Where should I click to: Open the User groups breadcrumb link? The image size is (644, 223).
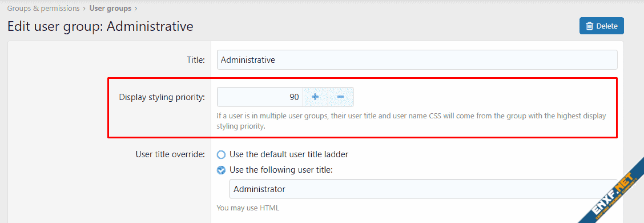[x=111, y=8]
